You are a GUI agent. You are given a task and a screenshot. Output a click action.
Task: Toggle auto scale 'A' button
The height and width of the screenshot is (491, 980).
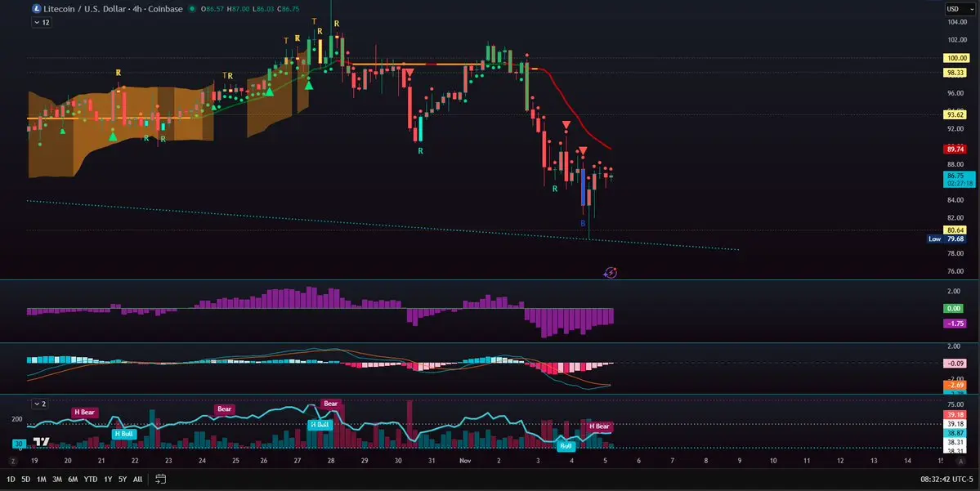[x=961, y=461]
